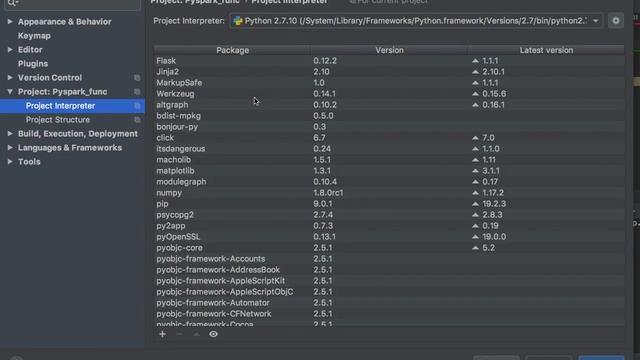The width and height of the screenshot is (640, 360).
Task: Click upgrade arrow in the pip row
Action: tap(475, 204)
